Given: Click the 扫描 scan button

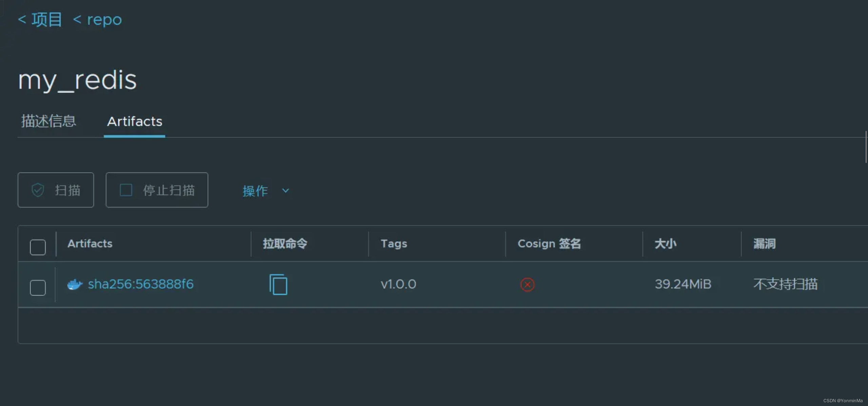Looking at the screenshot, I should 55,190.
